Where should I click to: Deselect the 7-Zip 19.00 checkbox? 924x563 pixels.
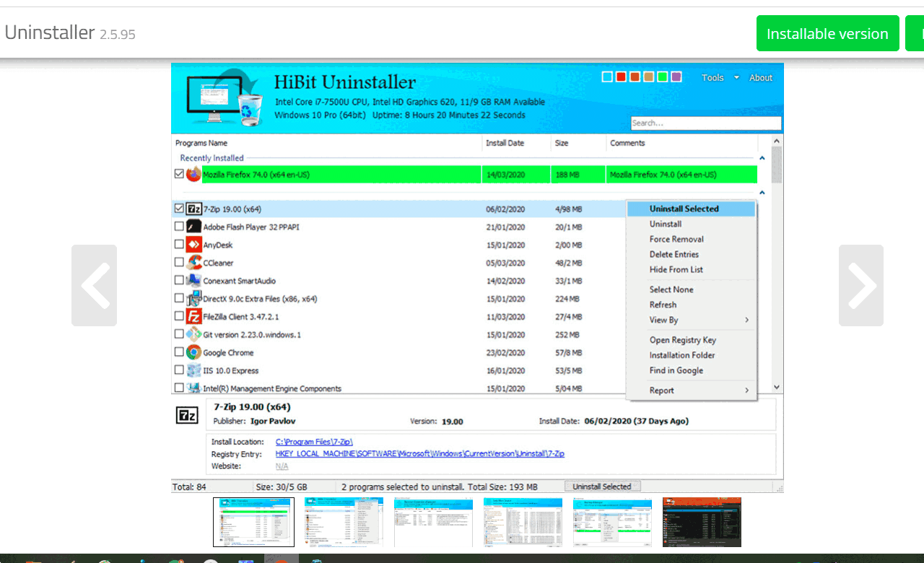point(179,209)
